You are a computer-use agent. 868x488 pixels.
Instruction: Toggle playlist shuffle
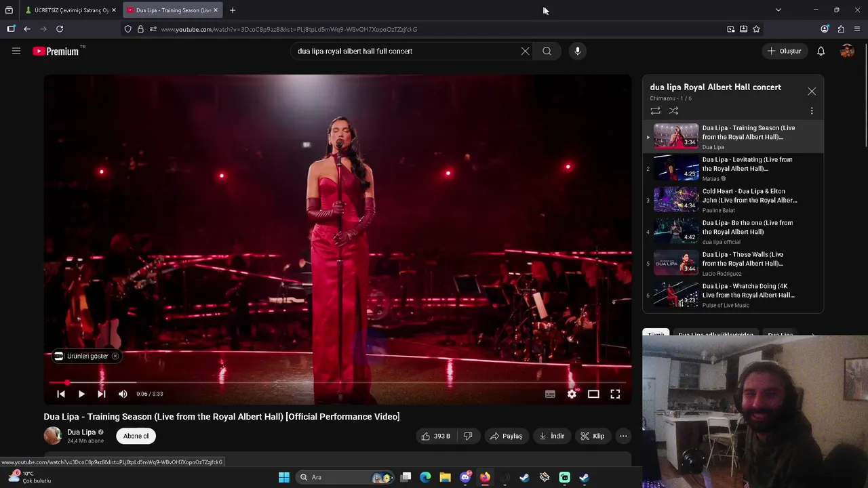[673, 110]
